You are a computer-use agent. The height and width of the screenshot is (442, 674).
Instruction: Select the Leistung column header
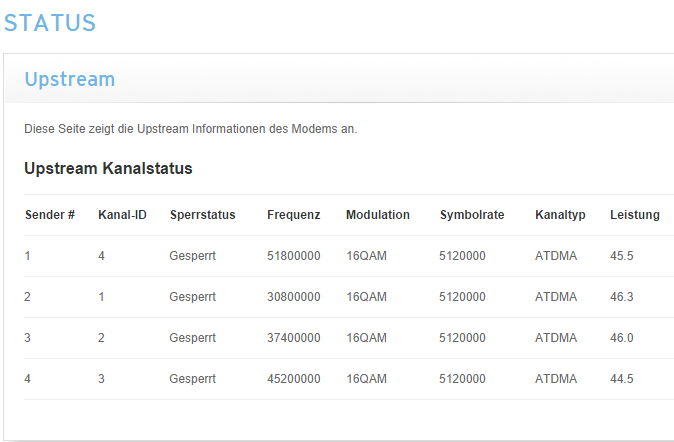[635, 215]
